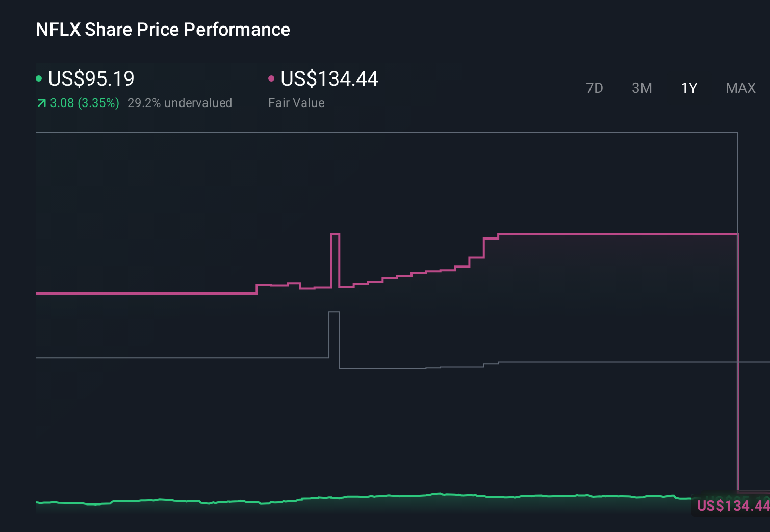Click the green share price line on chart
Screen dimensions: 770x532
pyautogui.click(x=357, y=497)
